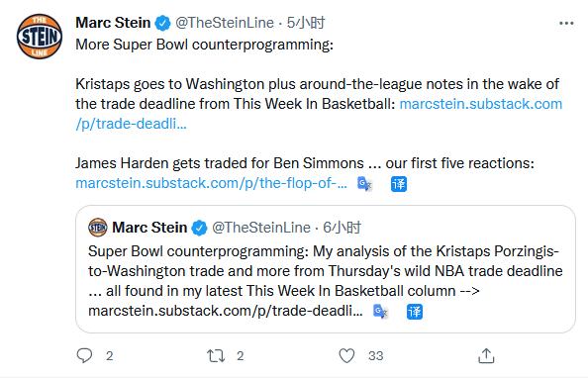The width and height of the screenshot is (588, 378).
Task: Open the marcstein.substack.com/p/the-flop-of link
Action: (211, 183)
